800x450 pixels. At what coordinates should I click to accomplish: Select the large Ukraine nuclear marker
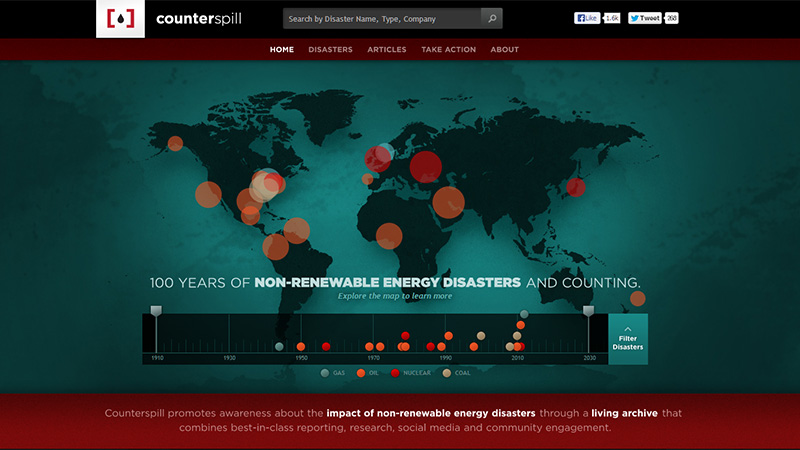[426, 167]
